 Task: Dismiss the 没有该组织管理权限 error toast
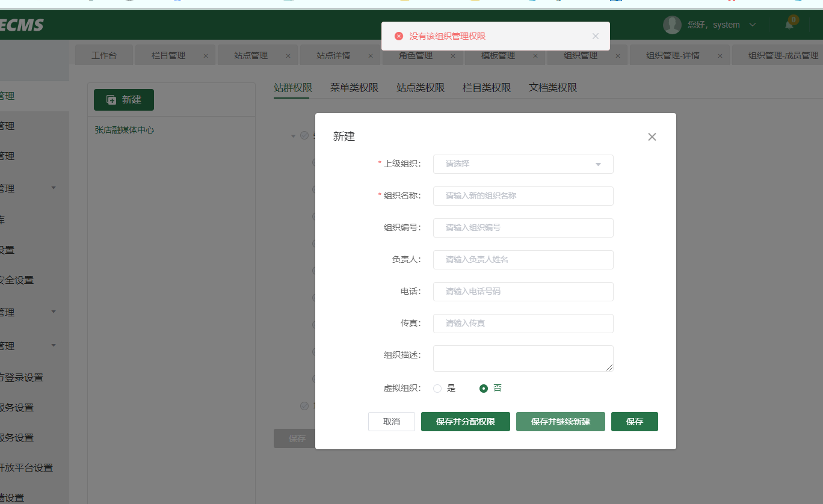[x=596, y=36]
